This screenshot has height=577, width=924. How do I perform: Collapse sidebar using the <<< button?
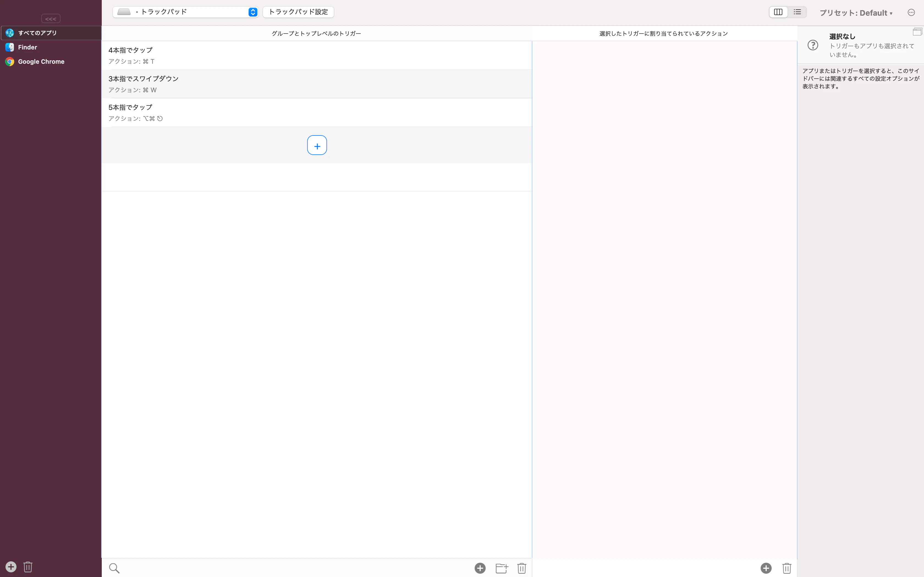pos(51,19)
